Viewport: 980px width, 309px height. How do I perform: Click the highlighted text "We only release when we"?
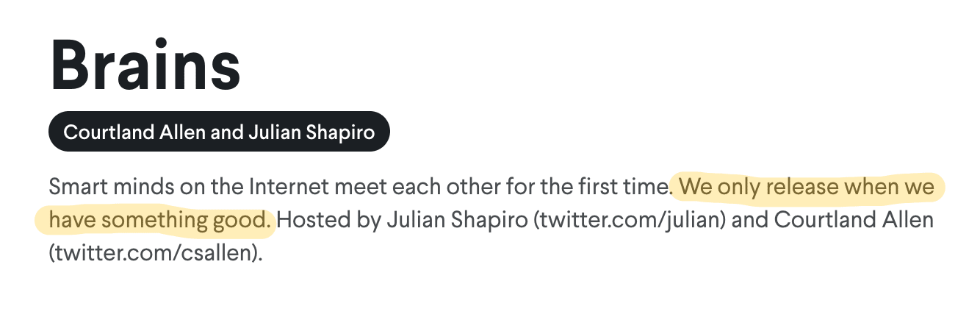point(807,186)
